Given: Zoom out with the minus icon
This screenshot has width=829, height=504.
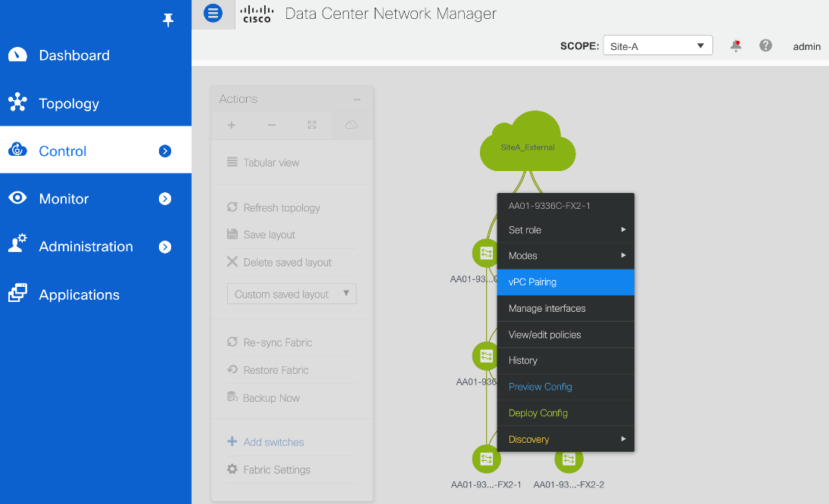Looking at the screenshot, I should pyautogui.click(x=272, y=125).
